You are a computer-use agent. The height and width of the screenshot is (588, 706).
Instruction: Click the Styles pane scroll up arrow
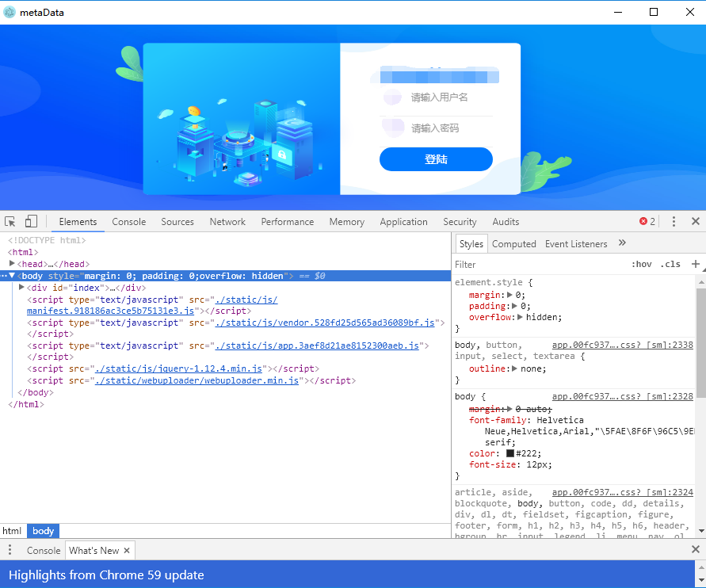701,282
